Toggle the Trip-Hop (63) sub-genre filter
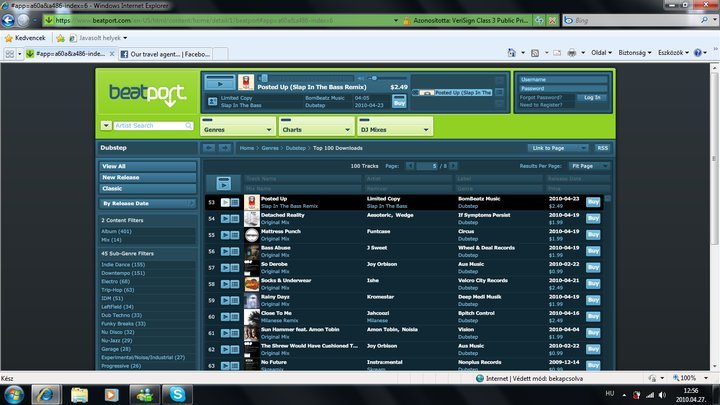This screenshot has height=405, width=720. pyautogui.click(x=118, y=290)
